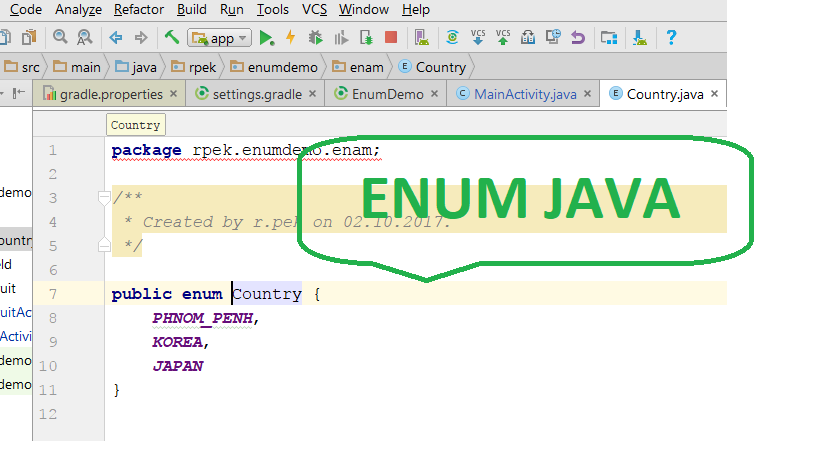
Task: Click the green hammer Make Project icon
Action: (172, 37)
